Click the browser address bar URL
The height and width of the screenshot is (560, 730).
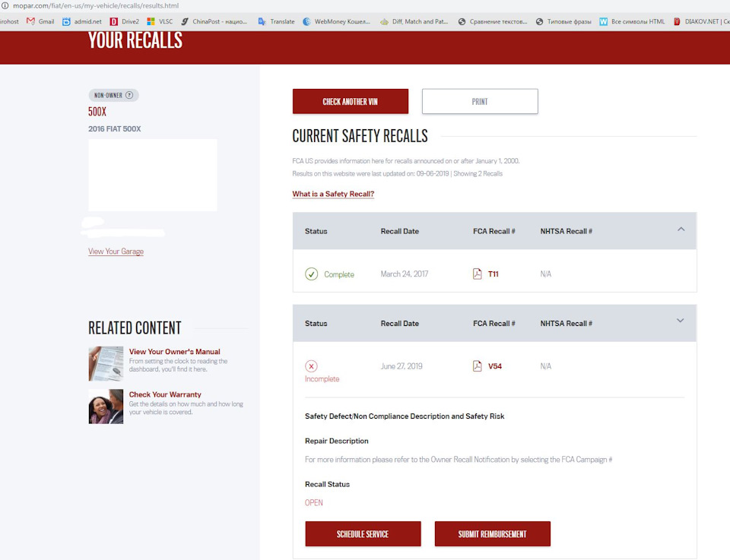click(x=96, y=5)
